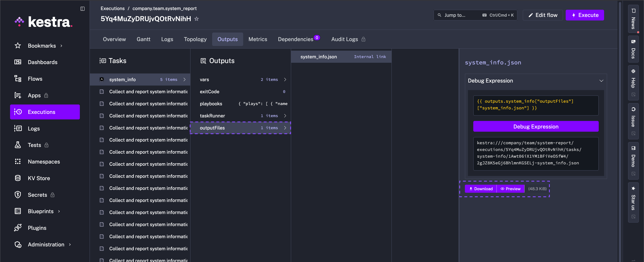644x262 pixels.
Task: Open the Topology tab
Action: click(195, 39)
